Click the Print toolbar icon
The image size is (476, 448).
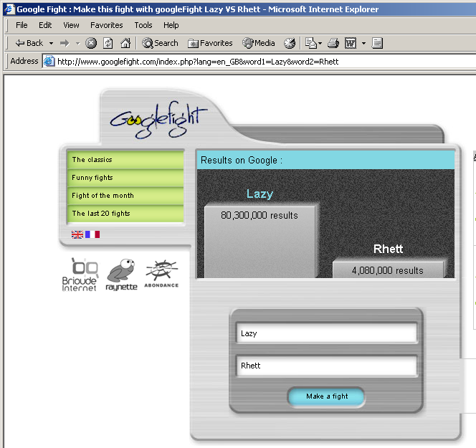point(333,43)
